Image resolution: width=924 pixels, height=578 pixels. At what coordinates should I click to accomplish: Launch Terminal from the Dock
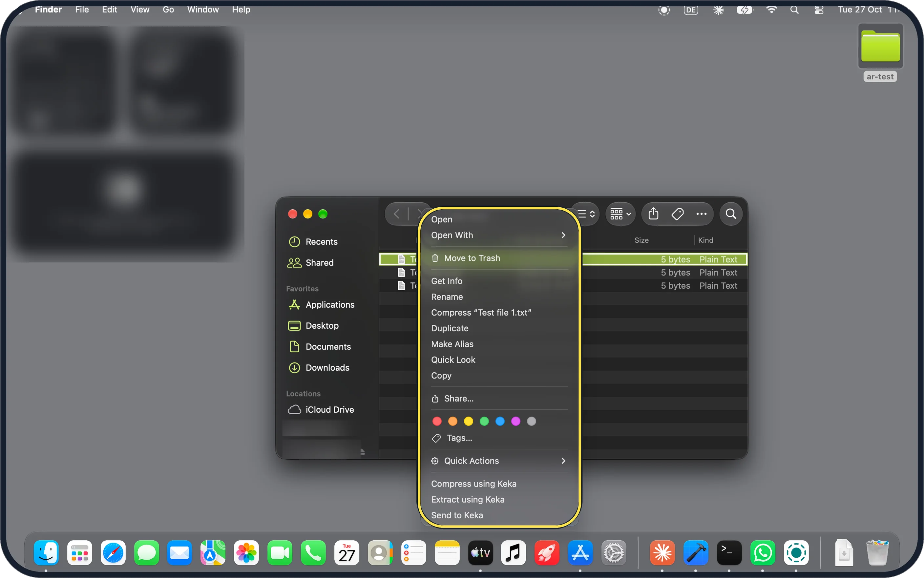click(x=729, y=552)
